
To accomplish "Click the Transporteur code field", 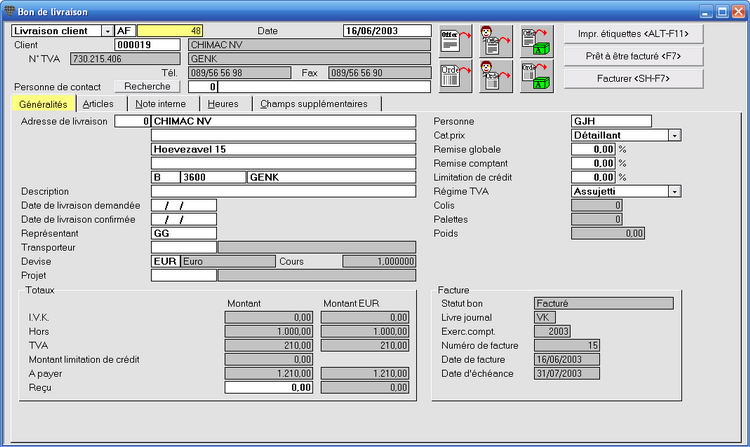I will pos(184,247).
